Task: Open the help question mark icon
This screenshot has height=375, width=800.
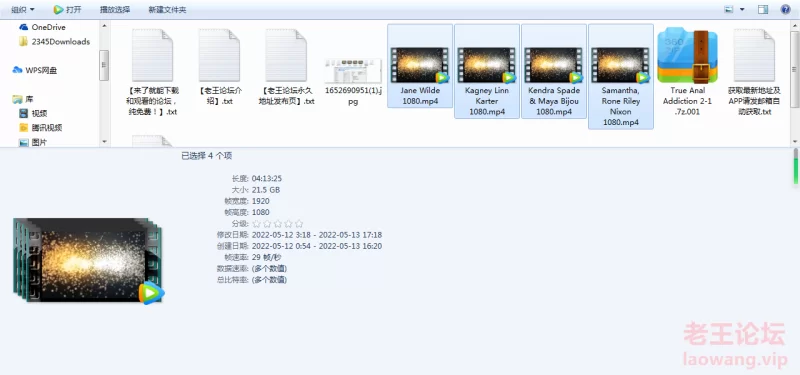Action: pos(785,9)
